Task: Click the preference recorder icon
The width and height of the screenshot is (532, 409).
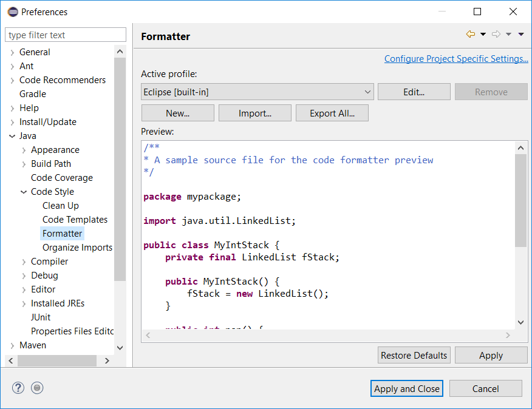Action: pyautogui.click(x=37, y=388)
